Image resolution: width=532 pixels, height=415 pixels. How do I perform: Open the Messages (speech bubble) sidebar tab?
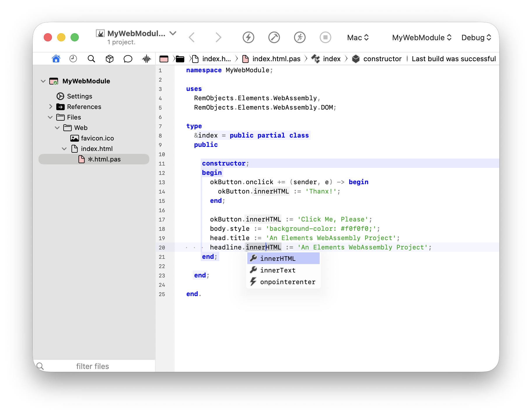(x=128, y=59)
